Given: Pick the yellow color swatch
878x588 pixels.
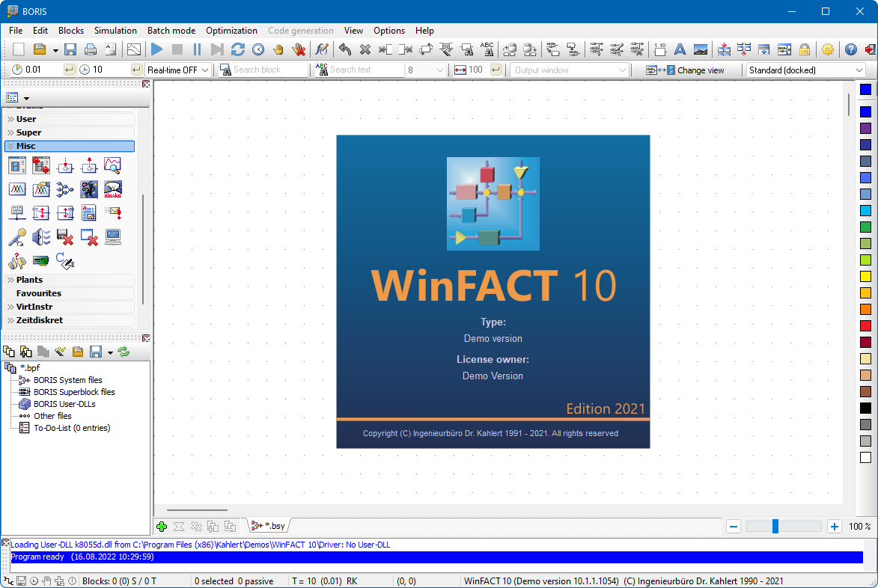Looking at the screenshot, I should click(866, 276).
